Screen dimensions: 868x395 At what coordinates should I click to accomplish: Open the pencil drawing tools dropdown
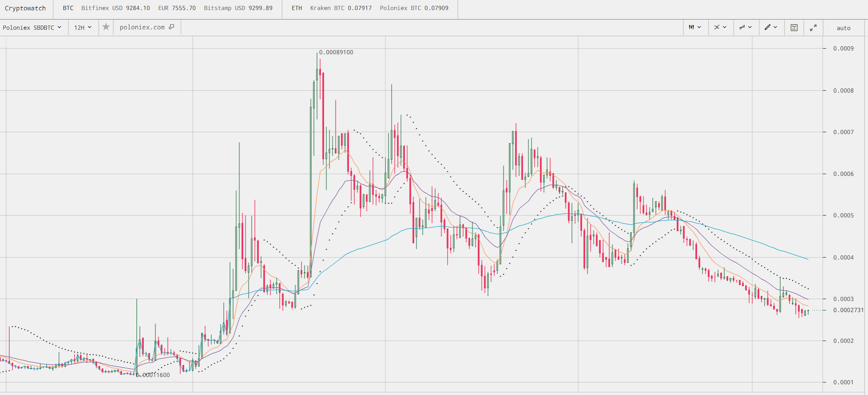point(771,27)
